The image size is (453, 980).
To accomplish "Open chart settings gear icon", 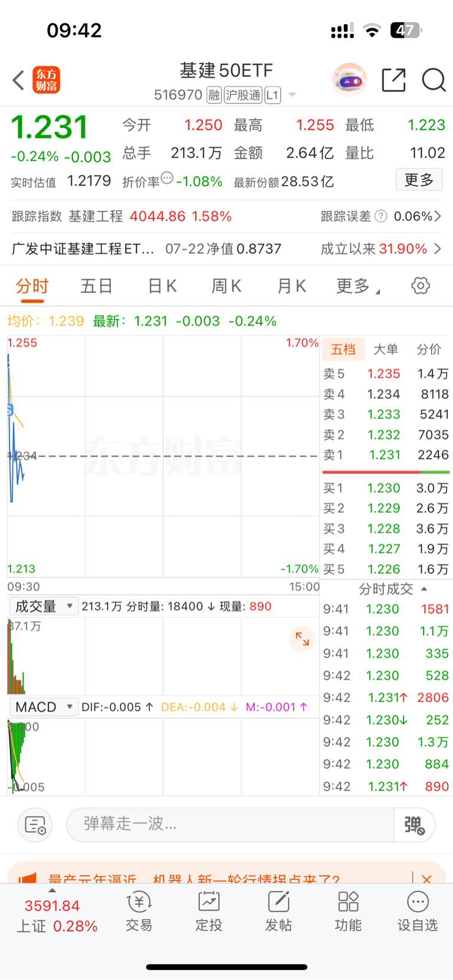I will [x=420, y=286].
